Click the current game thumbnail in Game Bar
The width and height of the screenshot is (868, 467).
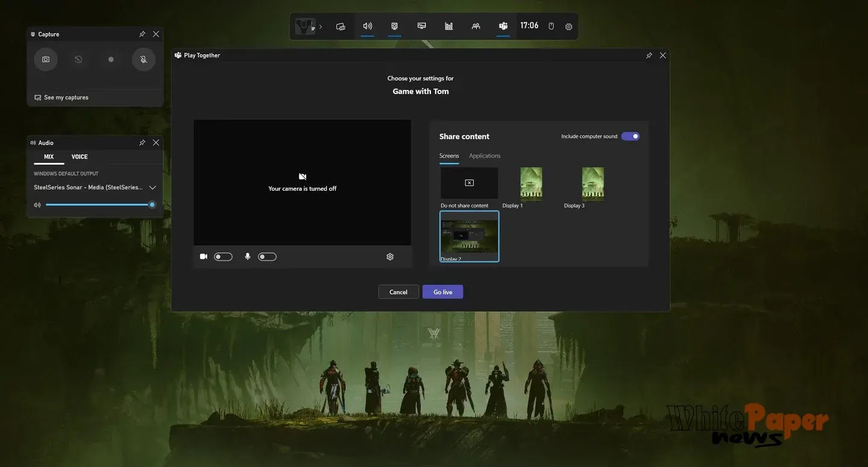(306, 27)
